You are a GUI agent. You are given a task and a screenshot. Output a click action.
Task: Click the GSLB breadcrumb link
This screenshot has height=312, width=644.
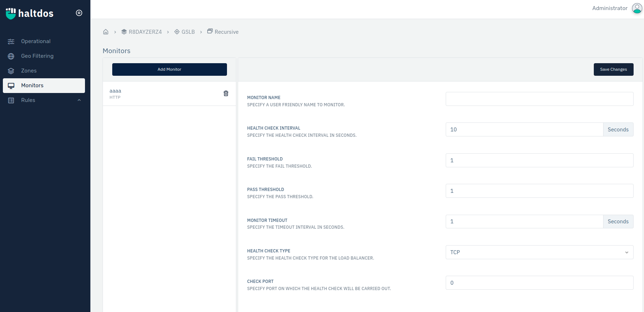(x=188, y=32)
